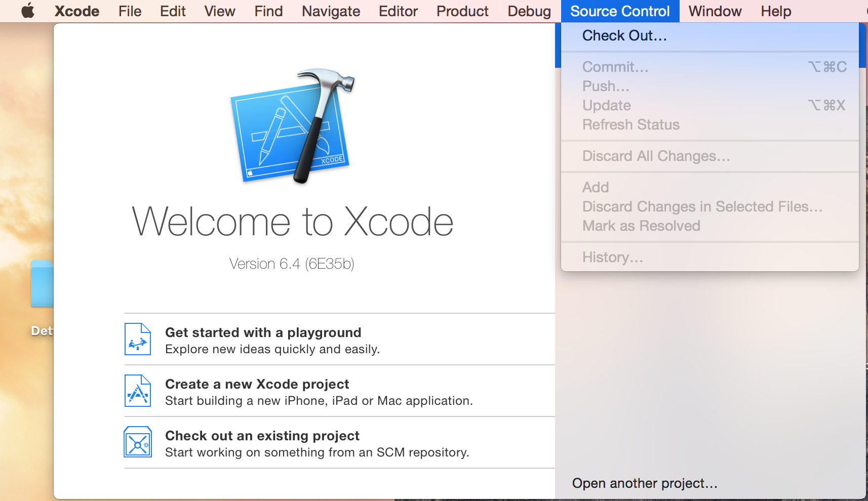Image resolution: width=868 pixels, height=501 pixels.
Task: Click the Version 6.4 (6E35b) text
Action: (292, 264)
